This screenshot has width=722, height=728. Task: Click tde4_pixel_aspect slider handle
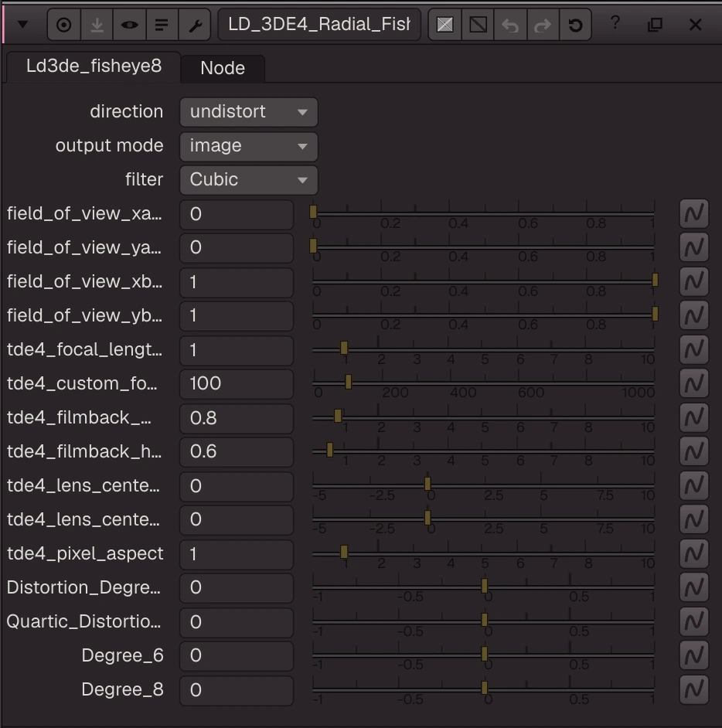pos(344,552)
